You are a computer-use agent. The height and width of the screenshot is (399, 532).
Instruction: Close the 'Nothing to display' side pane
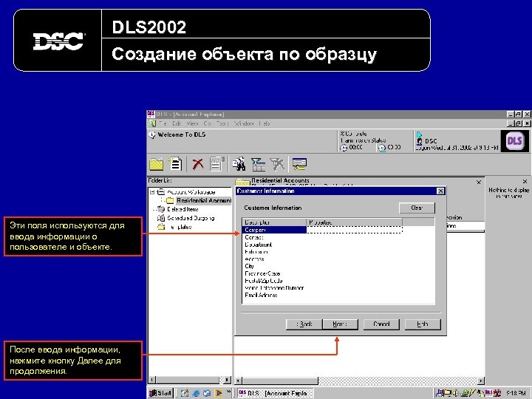click(525, 182)
